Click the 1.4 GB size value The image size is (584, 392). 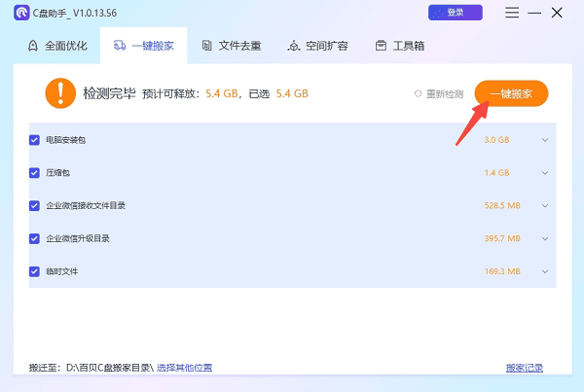tap(496, 173)
